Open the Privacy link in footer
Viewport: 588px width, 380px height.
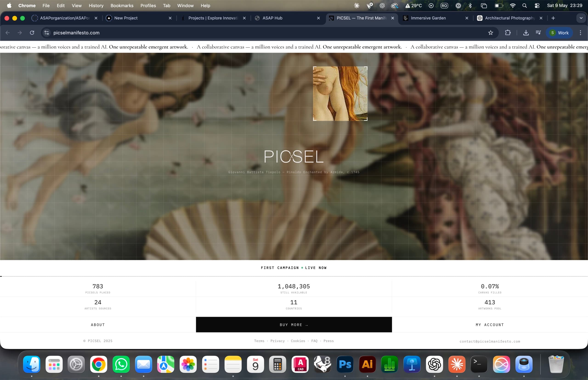277,341
